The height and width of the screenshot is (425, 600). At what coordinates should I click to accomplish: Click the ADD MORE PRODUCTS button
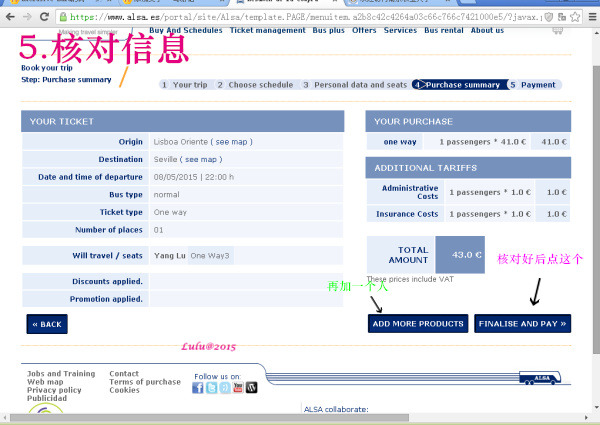418,324
